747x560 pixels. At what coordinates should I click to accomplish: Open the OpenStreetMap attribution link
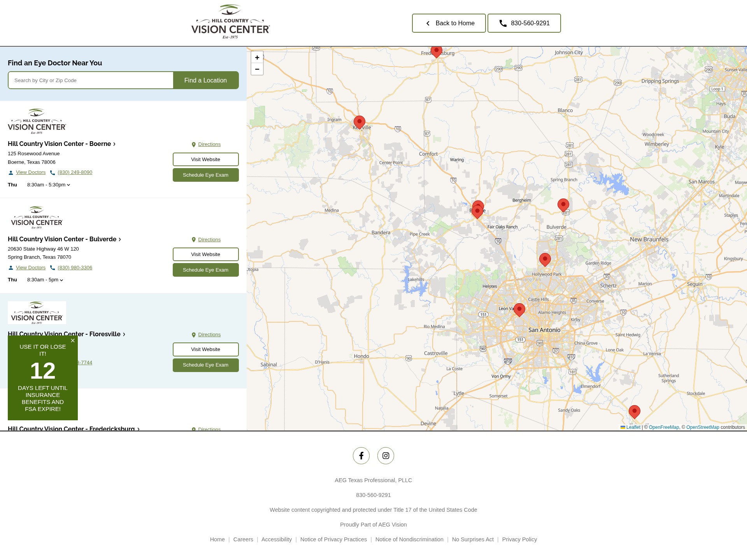[703, 427]
